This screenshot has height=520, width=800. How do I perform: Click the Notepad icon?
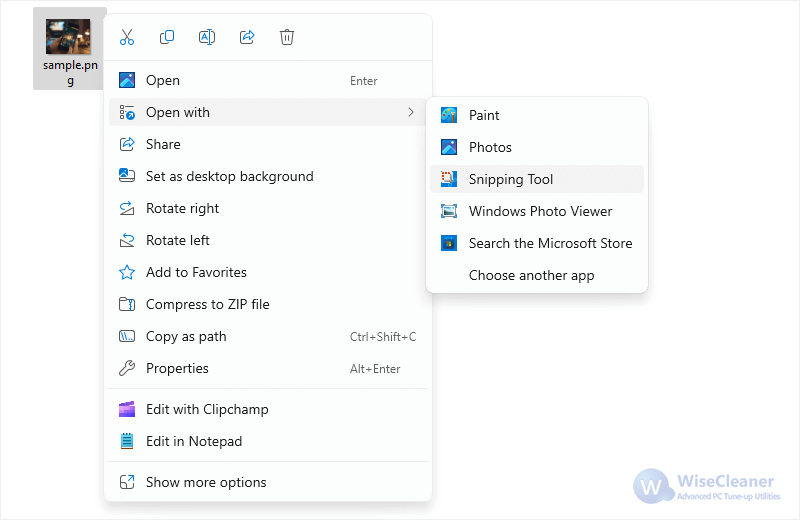127,441
